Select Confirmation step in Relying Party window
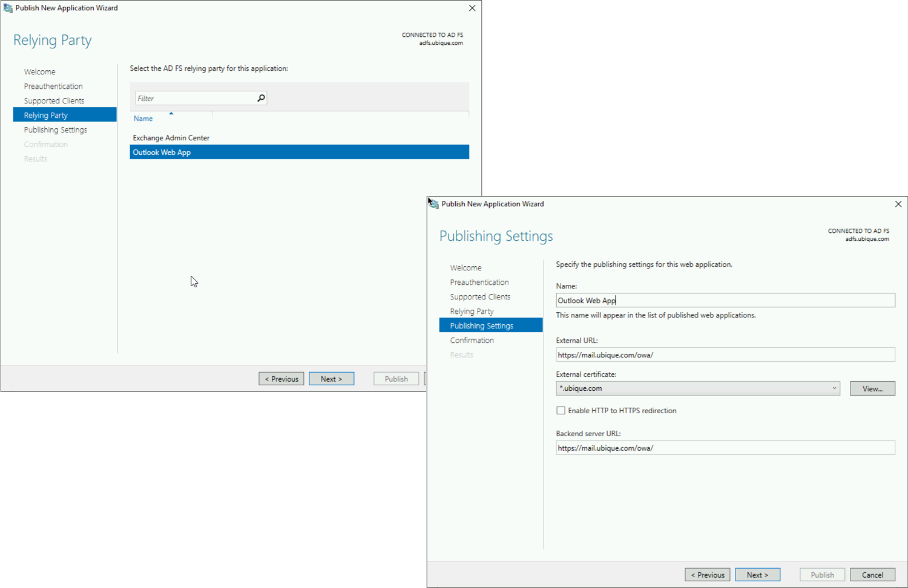 pyautogui.click(x=46, y=144)
